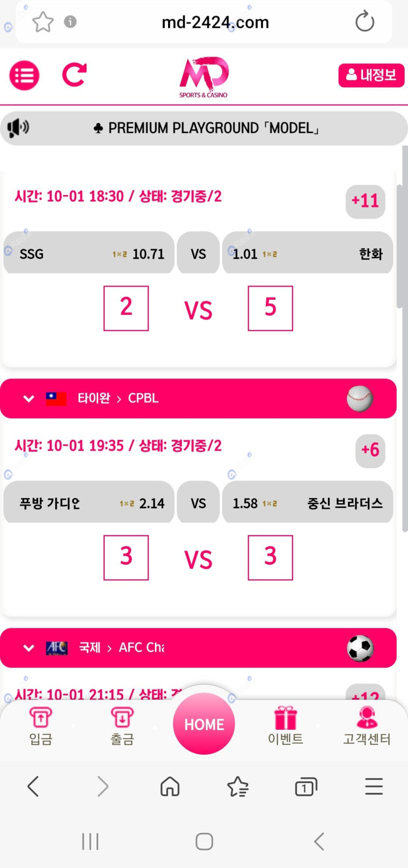Screen dimensions: 408x868
Task: Expand +11 more bets for SSG match
Action: click(x=365, y=201)
